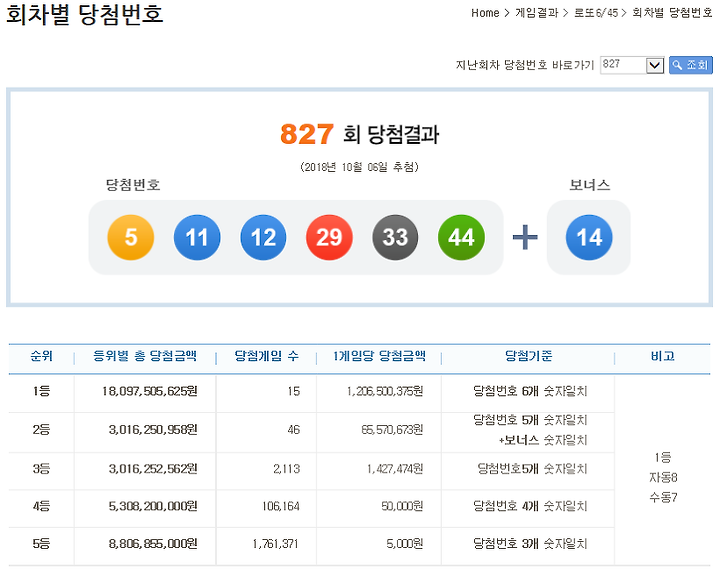Click the 2018년 10월 06일 추첨 date text
The image size is (720, 569).
(360, 167)
